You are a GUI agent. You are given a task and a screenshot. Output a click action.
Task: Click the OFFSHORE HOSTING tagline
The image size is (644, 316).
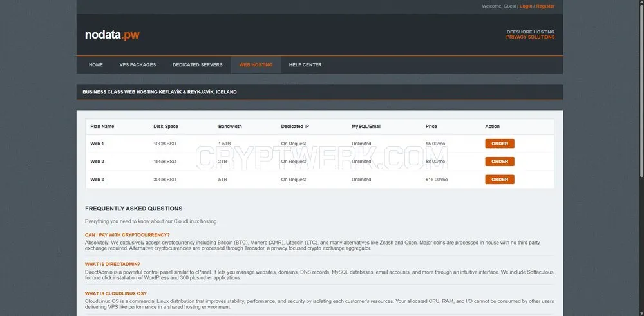[x=530, y=32]
